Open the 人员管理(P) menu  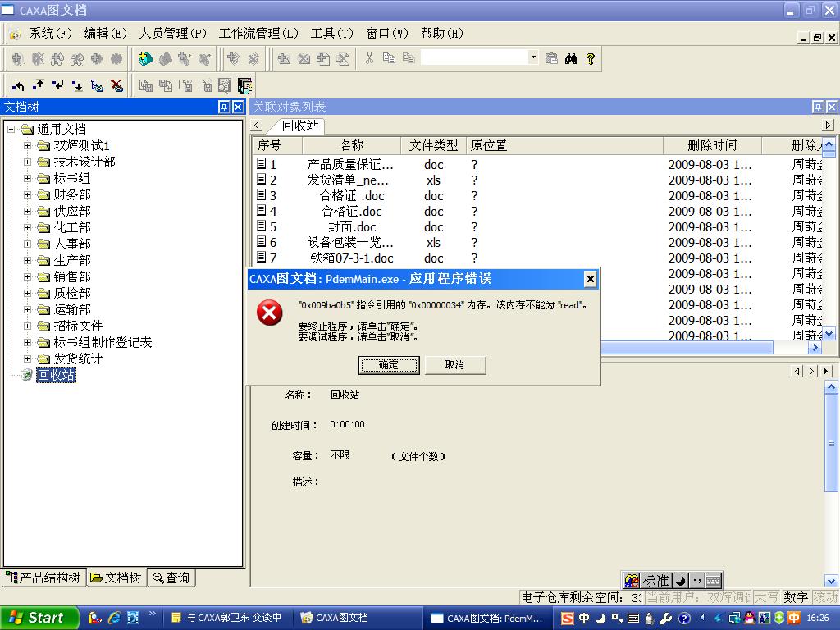pyautogui.click(x=172, y=33)
